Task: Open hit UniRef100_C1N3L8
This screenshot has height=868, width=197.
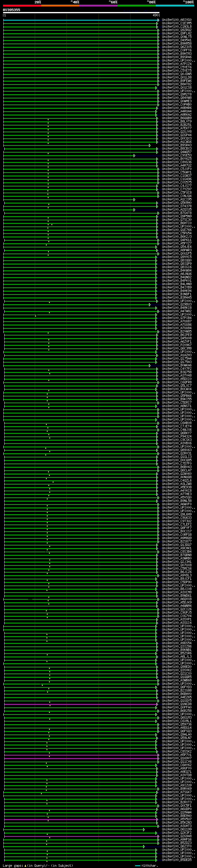Action: coord(177,26)
